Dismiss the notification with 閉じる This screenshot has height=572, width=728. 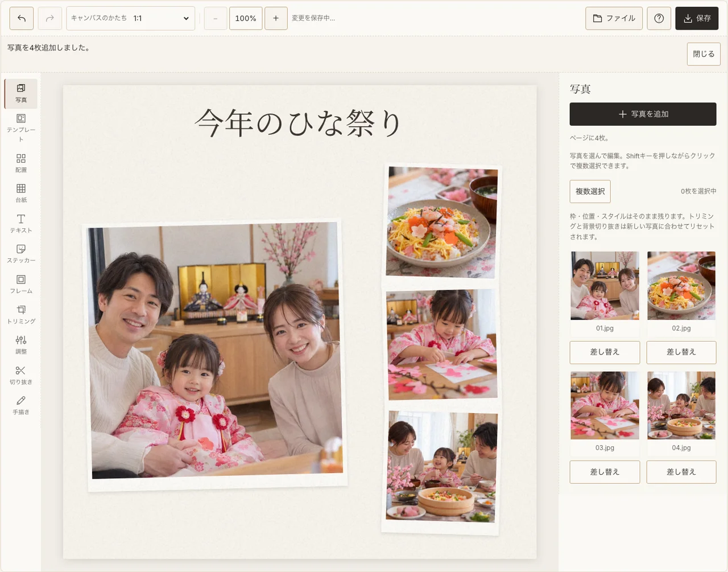pos(704,54)
